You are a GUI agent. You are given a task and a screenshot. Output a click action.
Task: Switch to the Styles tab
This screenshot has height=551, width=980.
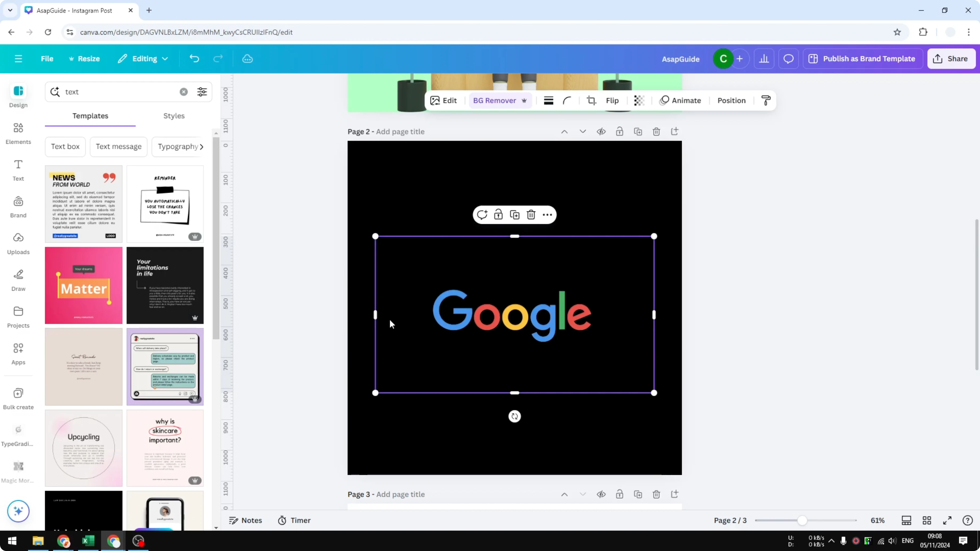(x=174, y=116)
